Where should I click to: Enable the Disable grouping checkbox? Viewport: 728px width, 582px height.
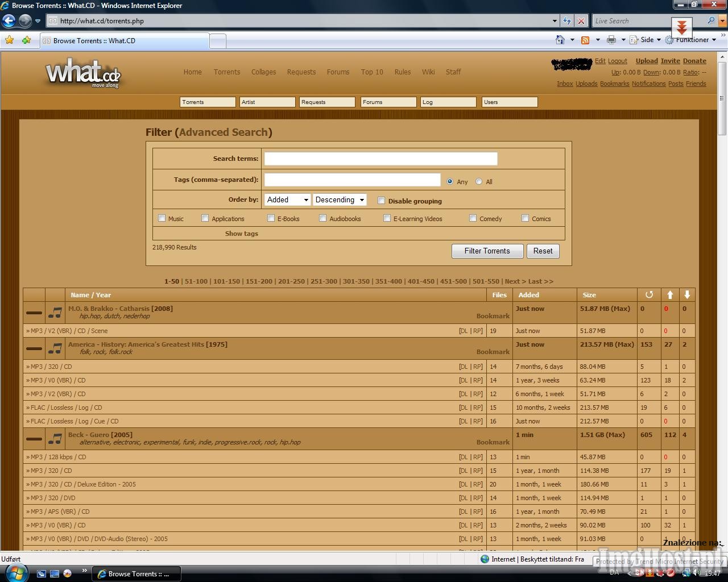click(382, 201)
